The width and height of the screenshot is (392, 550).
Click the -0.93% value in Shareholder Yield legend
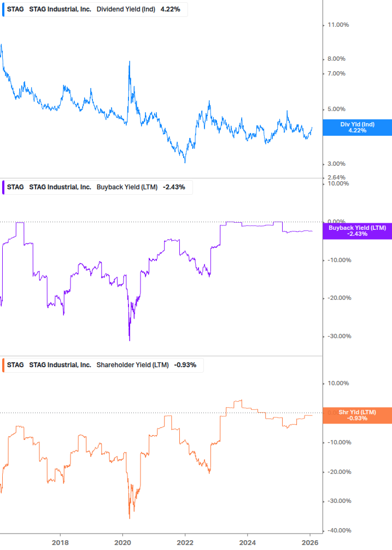[185, 365]
